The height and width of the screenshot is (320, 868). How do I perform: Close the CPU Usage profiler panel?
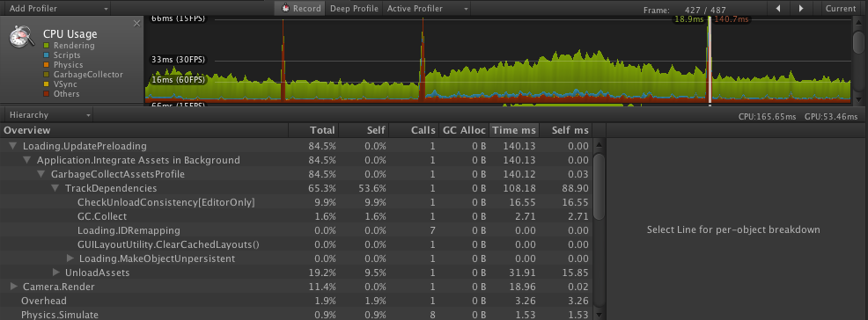coord(136,23)
